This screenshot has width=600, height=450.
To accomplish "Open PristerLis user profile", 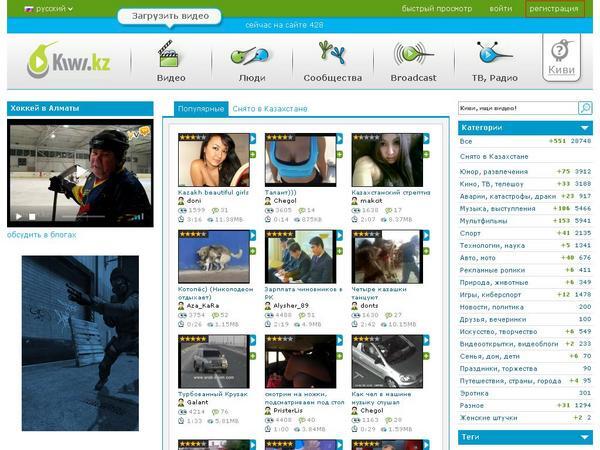I will click(288, 410).
